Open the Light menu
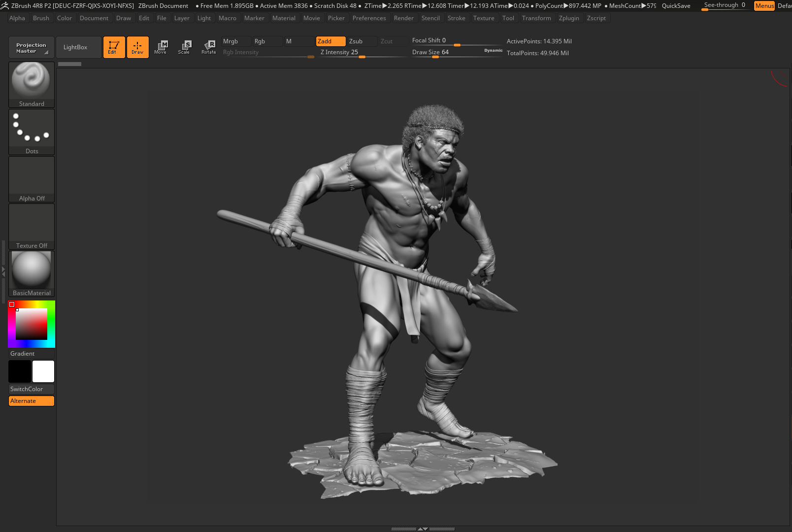This screenshot has width=792, height=532. point(204,18)
